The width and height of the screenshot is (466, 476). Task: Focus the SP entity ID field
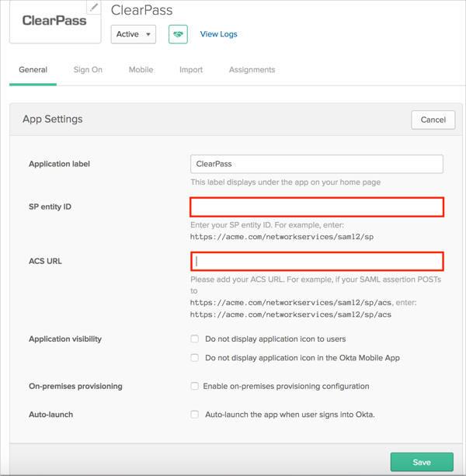(317, 207)
